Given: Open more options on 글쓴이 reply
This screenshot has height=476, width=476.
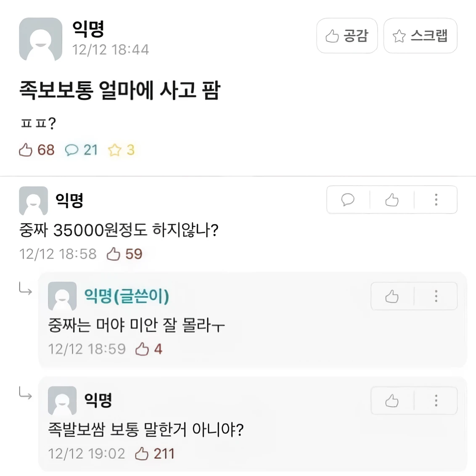Looking at the screenshot, I should click(x=436, y=296).
